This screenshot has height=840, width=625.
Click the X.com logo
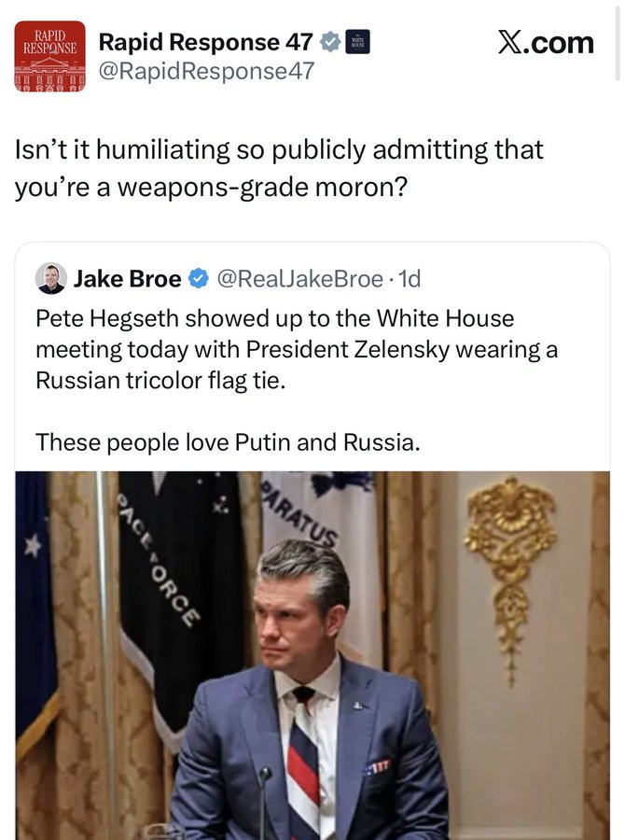point(545,43)
